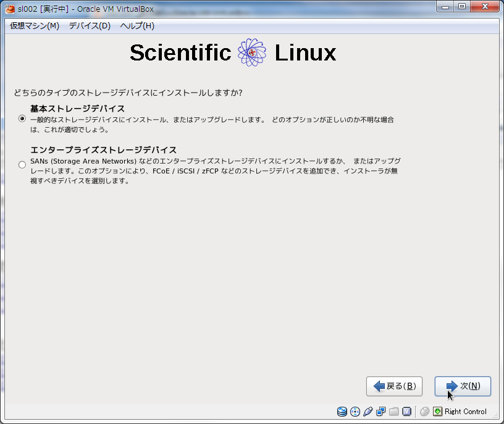
Task: Click the virtualization CPU chip status icon
Action: tap(406, 412)
